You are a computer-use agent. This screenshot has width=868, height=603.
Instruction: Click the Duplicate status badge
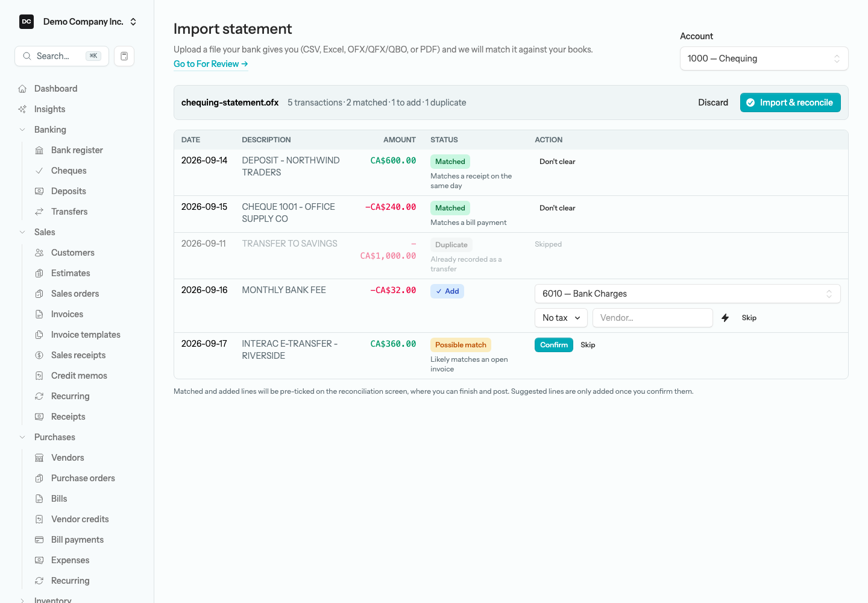point(451,245)
